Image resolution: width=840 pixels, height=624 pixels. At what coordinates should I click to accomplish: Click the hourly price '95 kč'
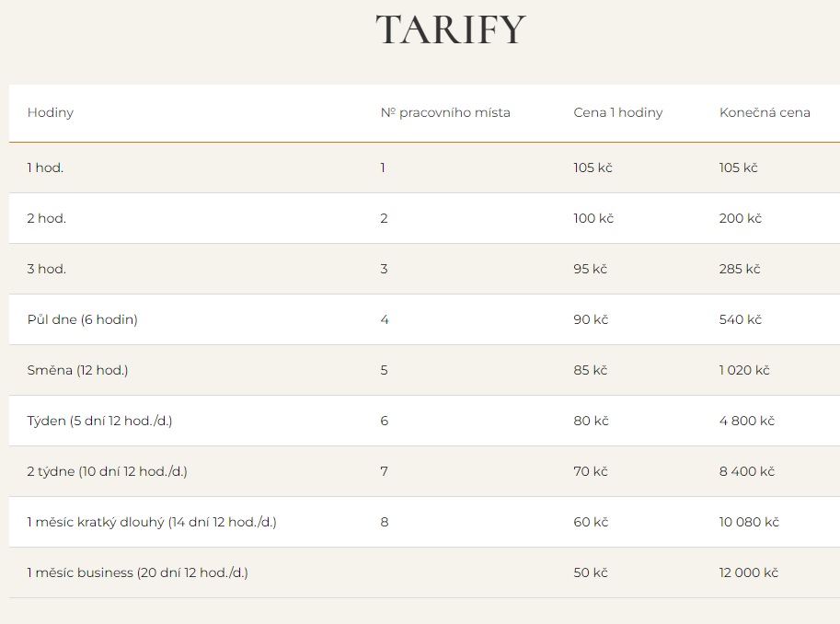[590, 269]
